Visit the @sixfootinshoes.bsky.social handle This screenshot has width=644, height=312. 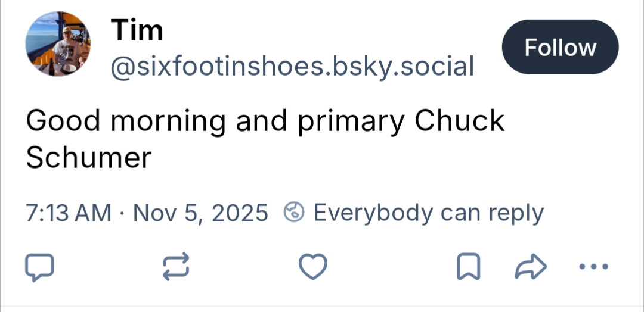292,66
